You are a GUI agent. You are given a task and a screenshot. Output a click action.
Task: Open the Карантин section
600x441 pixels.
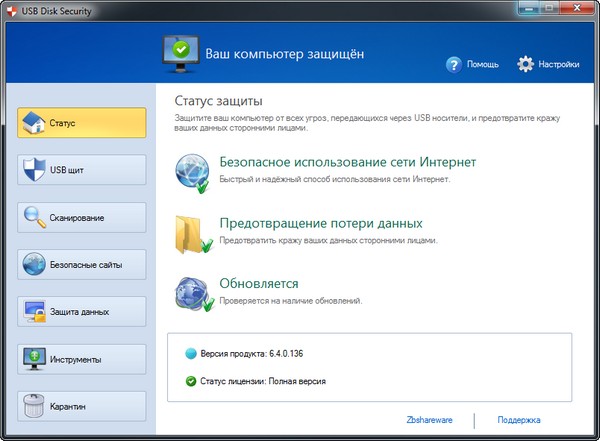point(81,406)
